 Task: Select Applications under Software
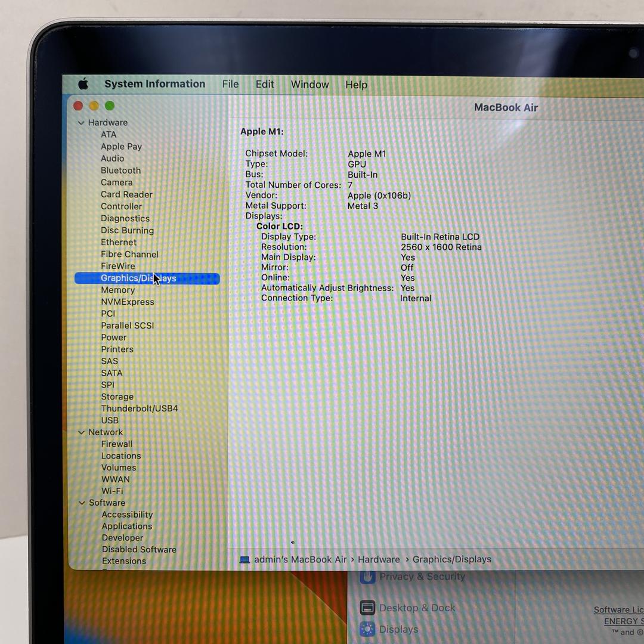point(126,526)
